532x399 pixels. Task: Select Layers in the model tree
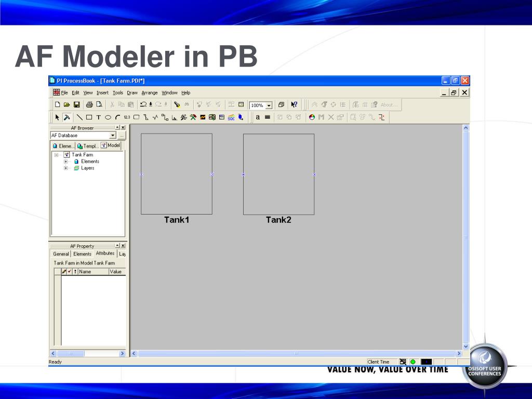(87, 168)
